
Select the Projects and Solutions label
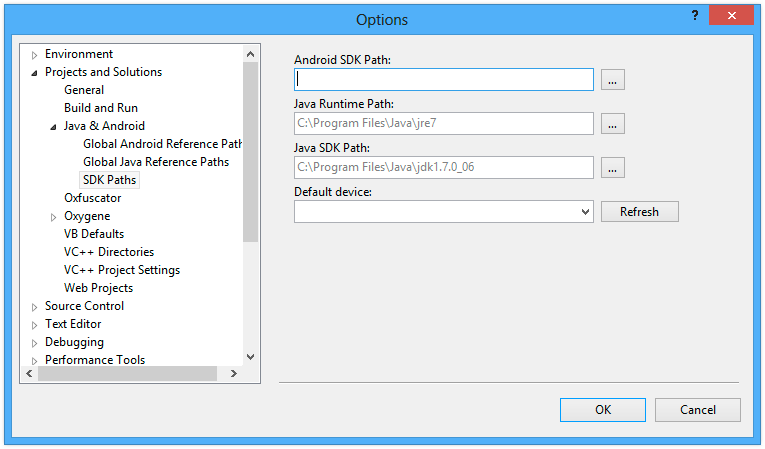[103, 72]
